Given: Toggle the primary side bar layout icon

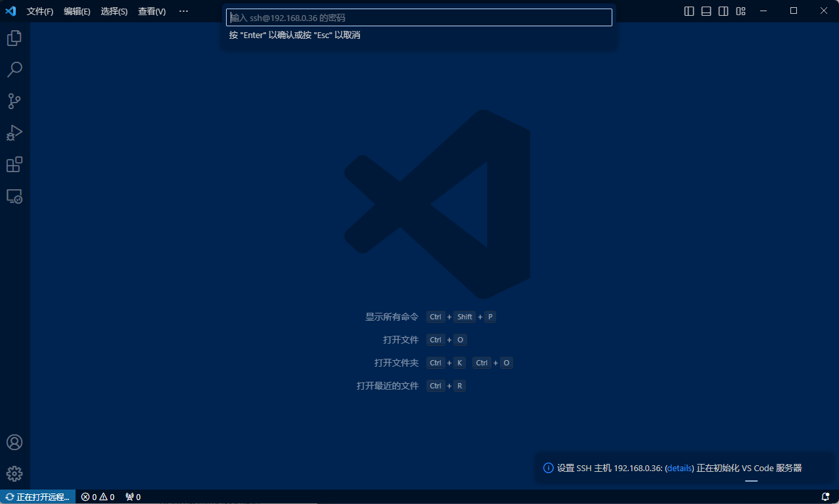Looking at the screenshot, I should pyautogui.click(x=689, y=11).
